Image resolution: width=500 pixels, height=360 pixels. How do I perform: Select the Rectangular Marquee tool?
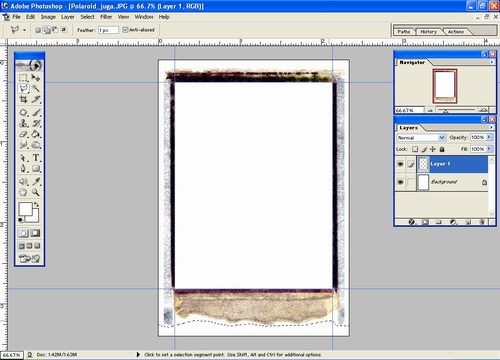23,78
